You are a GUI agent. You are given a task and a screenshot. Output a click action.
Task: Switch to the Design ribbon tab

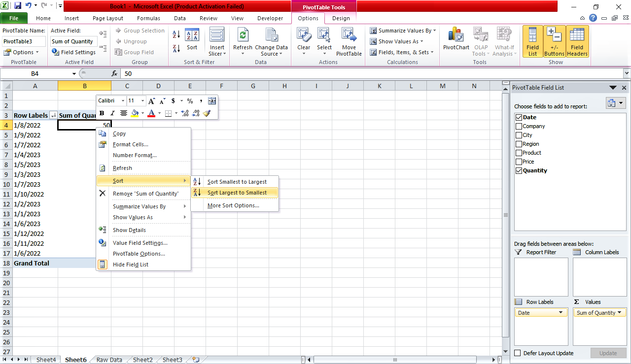(341, 18)
